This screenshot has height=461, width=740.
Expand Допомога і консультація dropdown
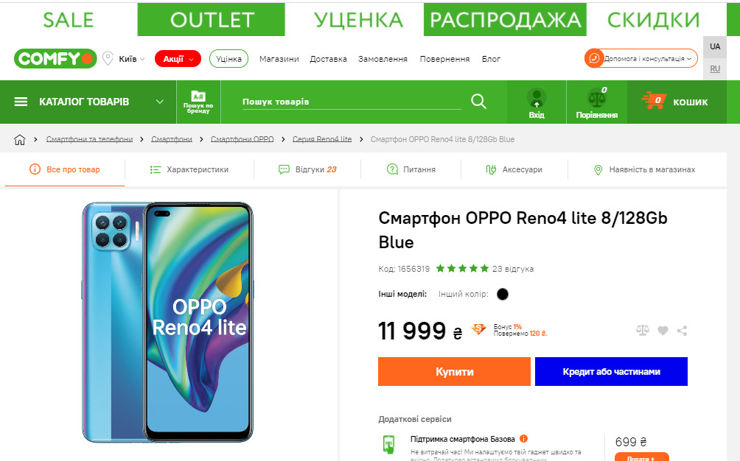pyautogui.click(x=641, y=59)
